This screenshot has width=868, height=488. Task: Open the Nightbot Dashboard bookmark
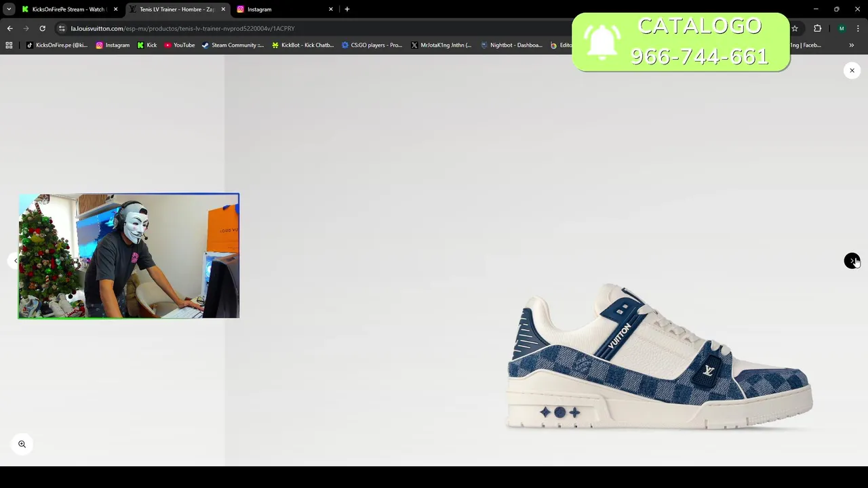(x=511, y=45)
